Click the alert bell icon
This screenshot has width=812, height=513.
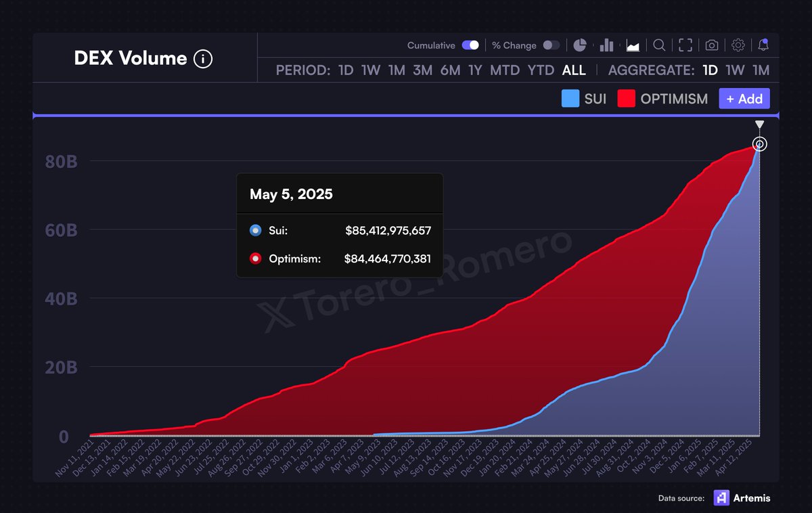click(763, 45)
